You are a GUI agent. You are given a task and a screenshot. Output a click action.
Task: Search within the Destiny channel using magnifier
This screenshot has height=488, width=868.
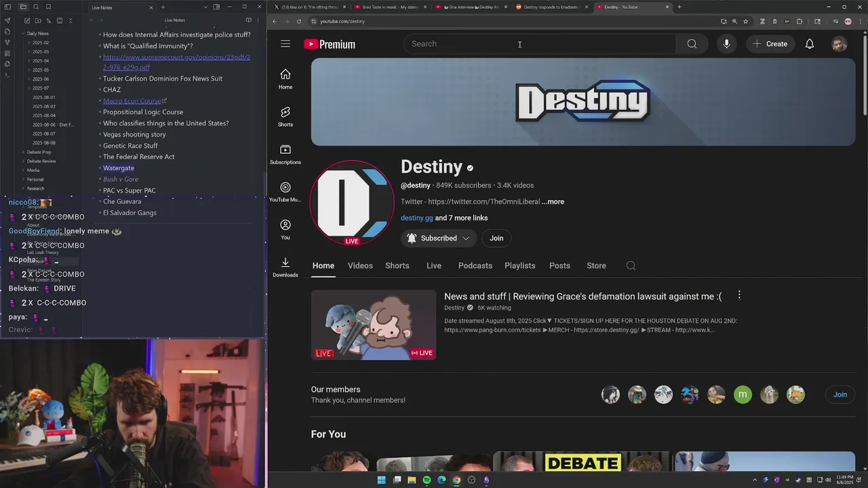tap(631, 266)
